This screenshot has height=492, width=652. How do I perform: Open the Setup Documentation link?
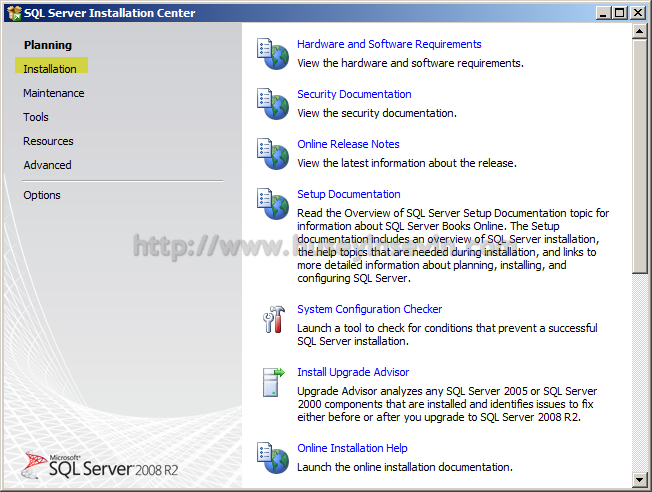[349, 194]
